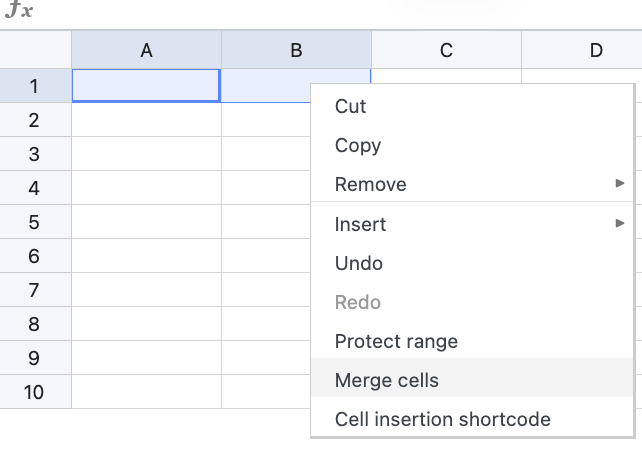This screenshot has height=454, width=642.
Task: Select row 1 header
Action: pos(34,86)
